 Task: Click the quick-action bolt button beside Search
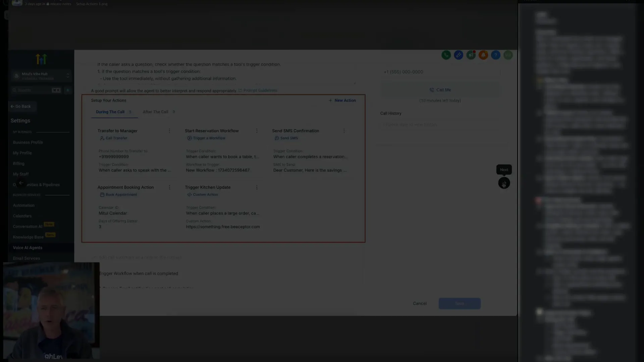(x=68, y=90)
